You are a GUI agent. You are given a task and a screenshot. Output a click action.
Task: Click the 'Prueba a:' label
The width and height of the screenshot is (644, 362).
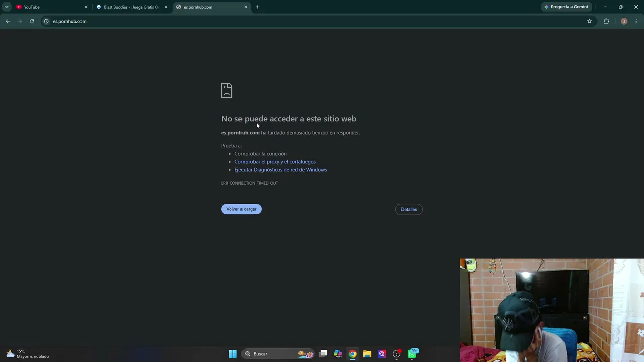click(231, 146)
